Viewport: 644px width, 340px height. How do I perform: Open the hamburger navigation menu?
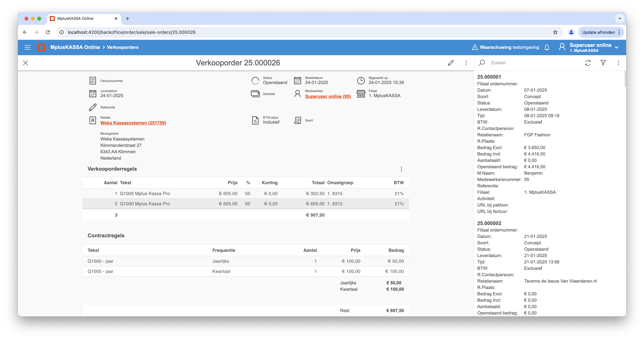click(x=27, y=47)
